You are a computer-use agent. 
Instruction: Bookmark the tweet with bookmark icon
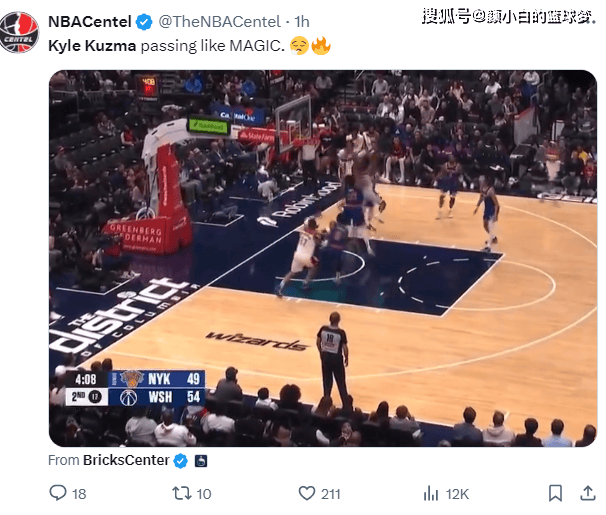[555, 493]
